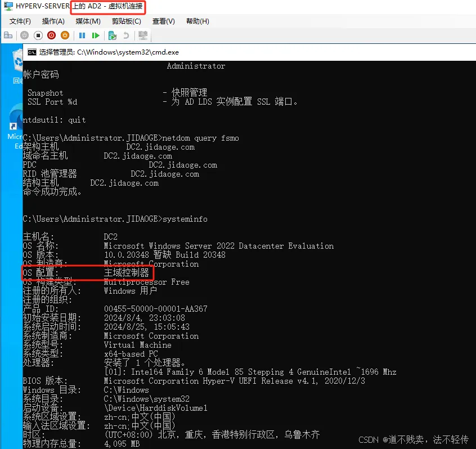Reset the VM with the green play icon
The width and height of the screenshot is (476, 449).
click(96, 35)
